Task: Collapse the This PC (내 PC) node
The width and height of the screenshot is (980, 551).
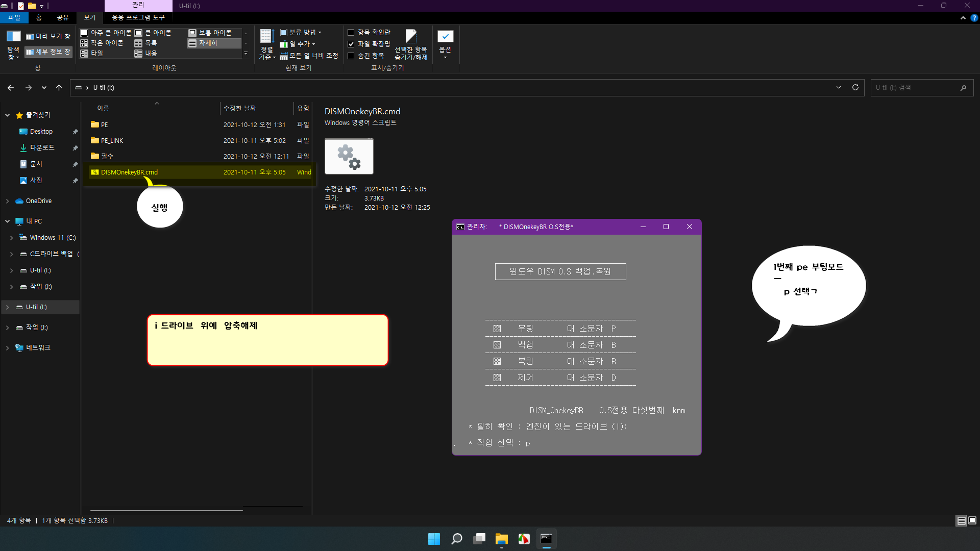Action: tap(8, 221)
